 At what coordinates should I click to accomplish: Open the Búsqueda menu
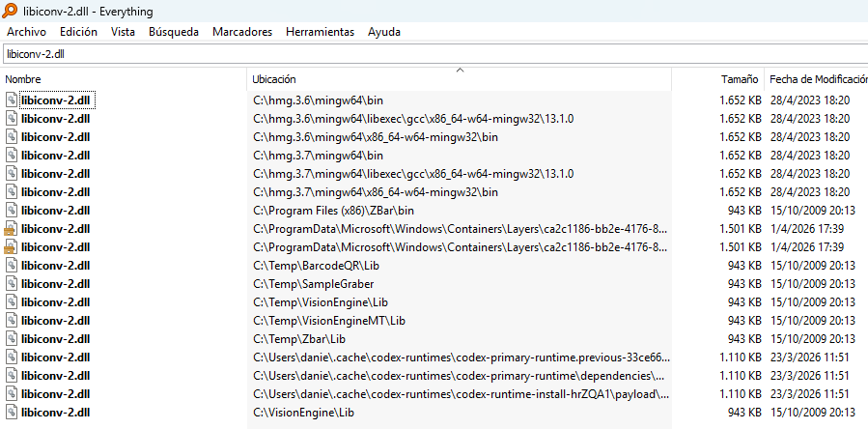pyautogui.click(x=173, y=32)
